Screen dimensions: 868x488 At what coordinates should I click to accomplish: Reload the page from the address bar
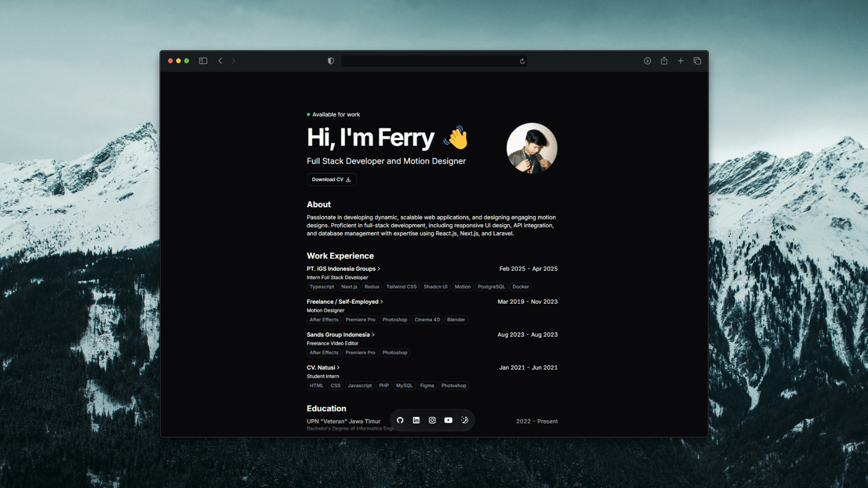(x=522, y=61)
